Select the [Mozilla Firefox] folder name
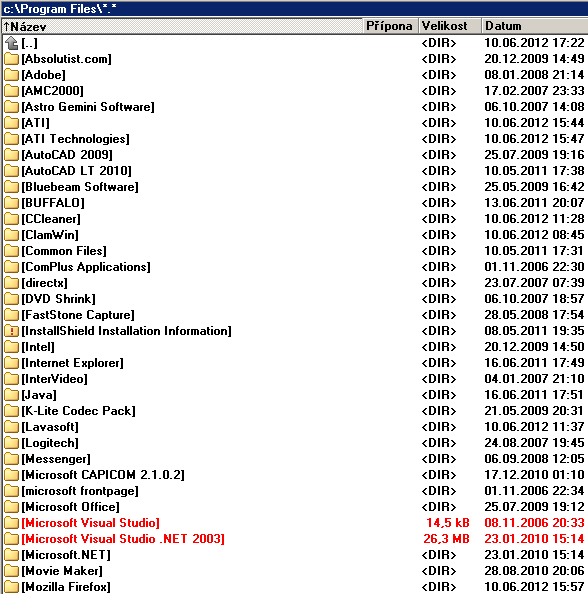This screenshot has height=594, width=588. [x=66, y=587]
